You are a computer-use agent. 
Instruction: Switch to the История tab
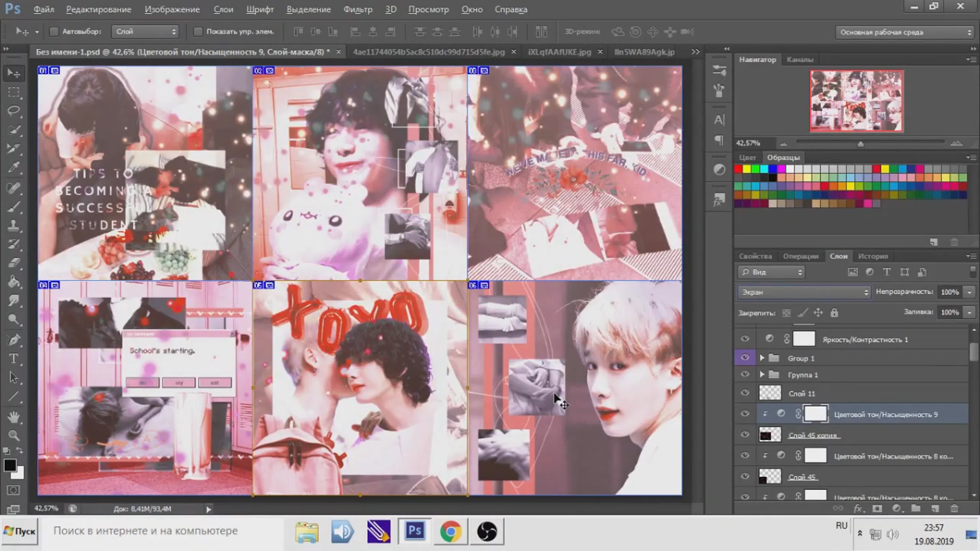click(x=873, y=256)
